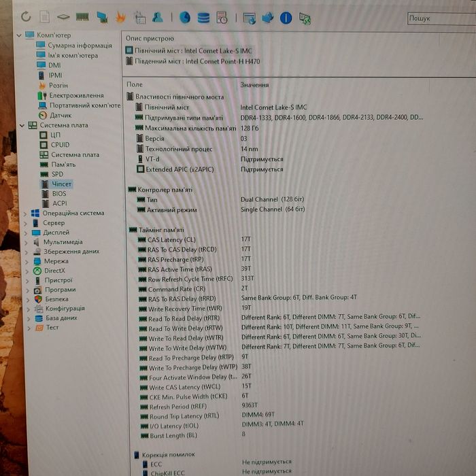Expand the Операційна система node

pyautogui.click(x=25, y=214)
